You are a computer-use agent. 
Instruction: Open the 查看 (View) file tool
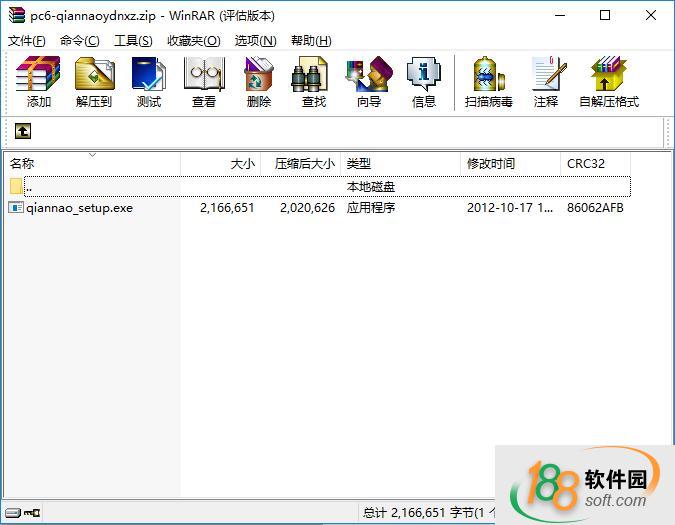point(204,82)
